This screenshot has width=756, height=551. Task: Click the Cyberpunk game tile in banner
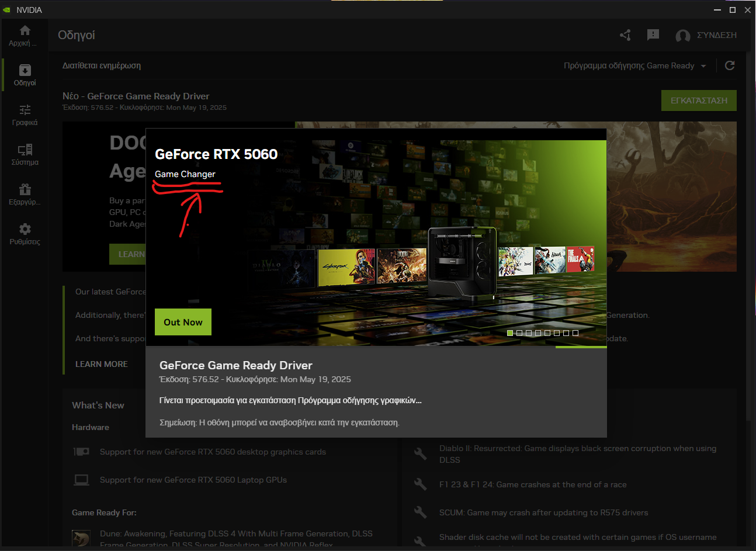346,267
